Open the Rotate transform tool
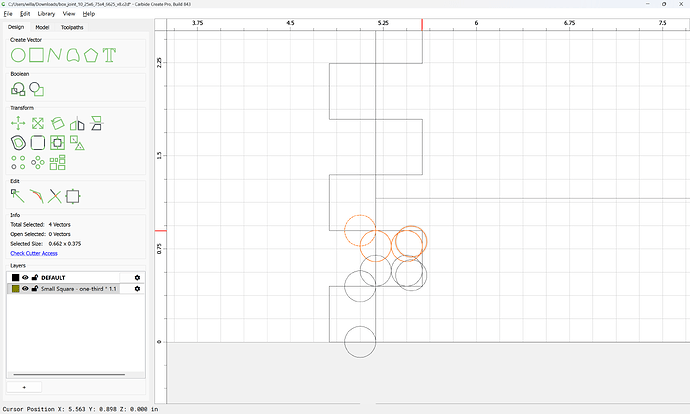Viewport: 690px width, 414px height. pos(57,123)
